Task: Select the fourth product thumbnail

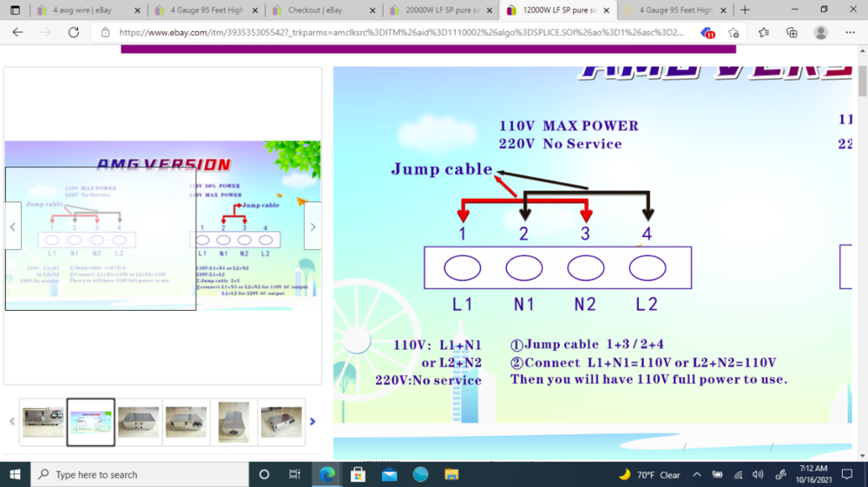Action: click(x=186, y=422)
